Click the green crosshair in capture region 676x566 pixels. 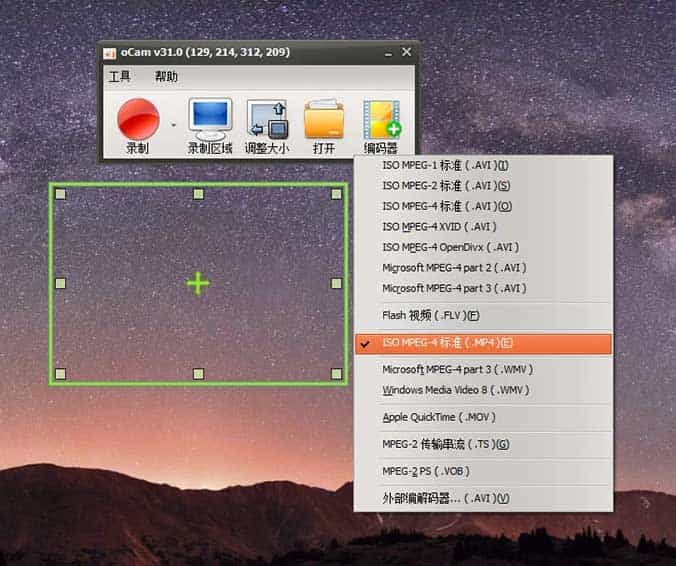point(198,284)
